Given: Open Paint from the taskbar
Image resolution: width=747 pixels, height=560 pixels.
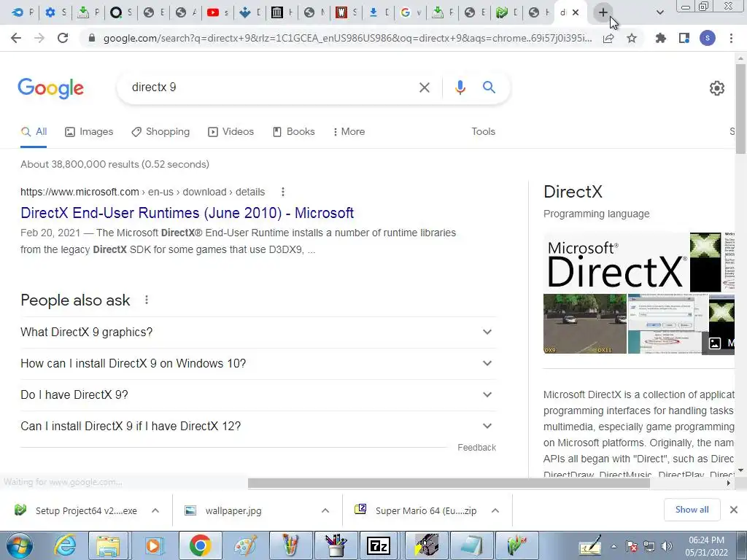Looking at the screenshot, I should [246, 545].
